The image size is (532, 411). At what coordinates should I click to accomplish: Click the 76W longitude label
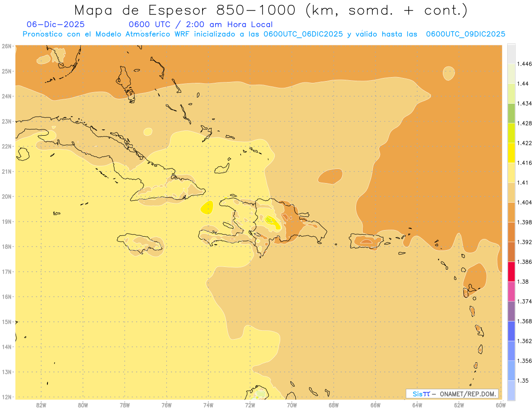(166, 405)
